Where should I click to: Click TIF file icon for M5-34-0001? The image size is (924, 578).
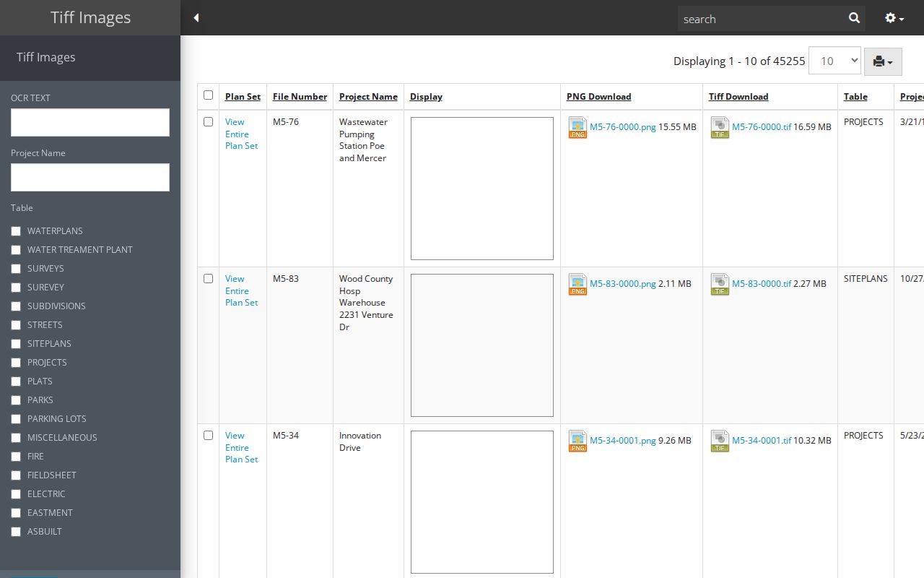tap(720, 441)
